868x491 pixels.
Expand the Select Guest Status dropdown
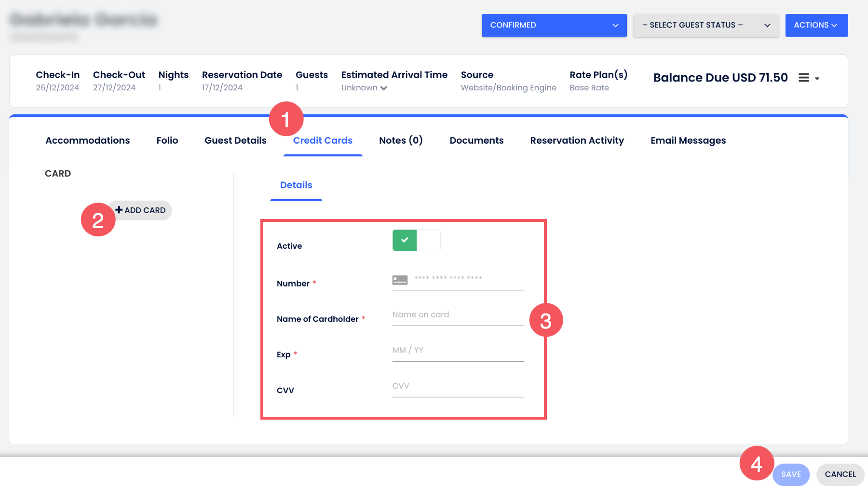(705, 25)
